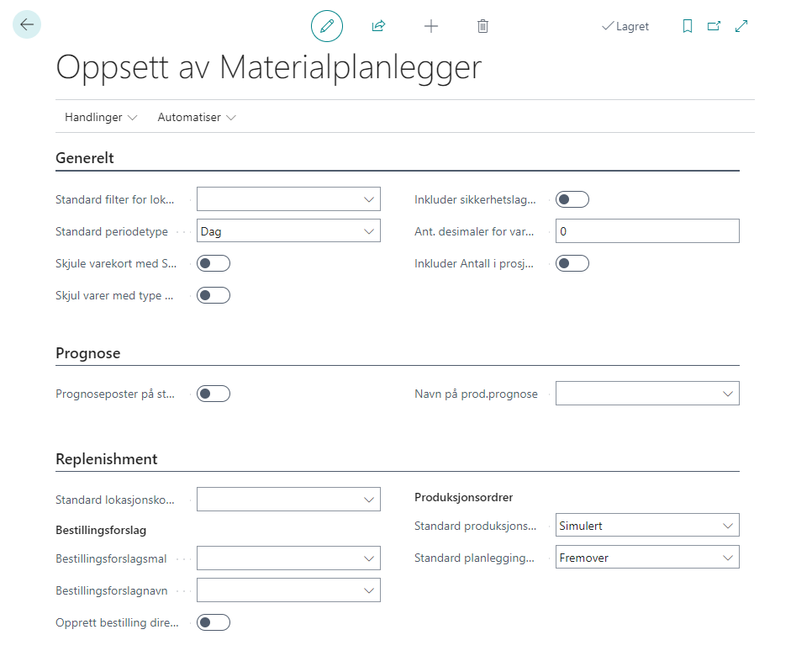
Task: Click the plus icon to create new
Action: 431,26
